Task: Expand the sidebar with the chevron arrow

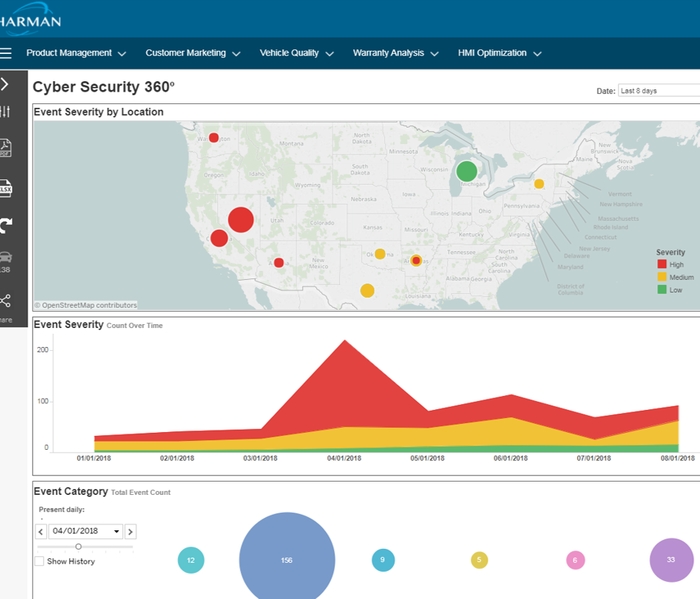Action: point(4,84)
